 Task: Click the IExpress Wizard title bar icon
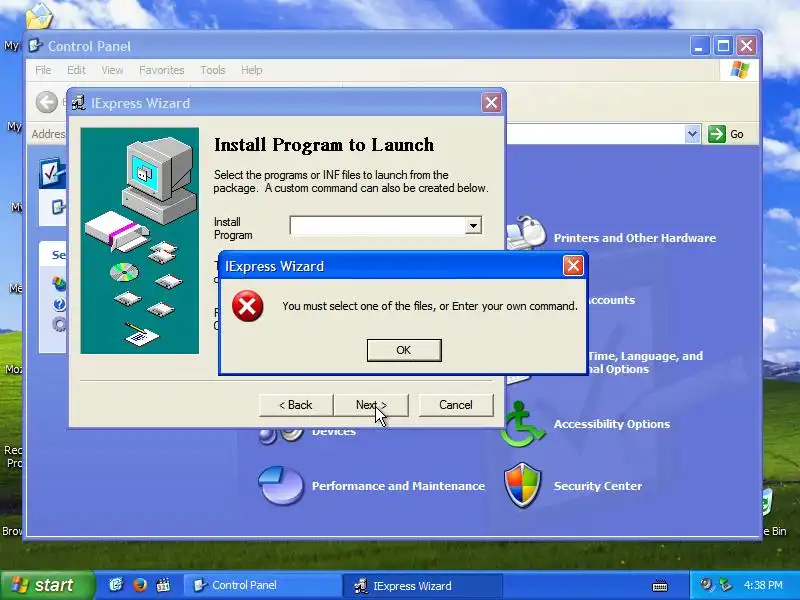(79, 103)
